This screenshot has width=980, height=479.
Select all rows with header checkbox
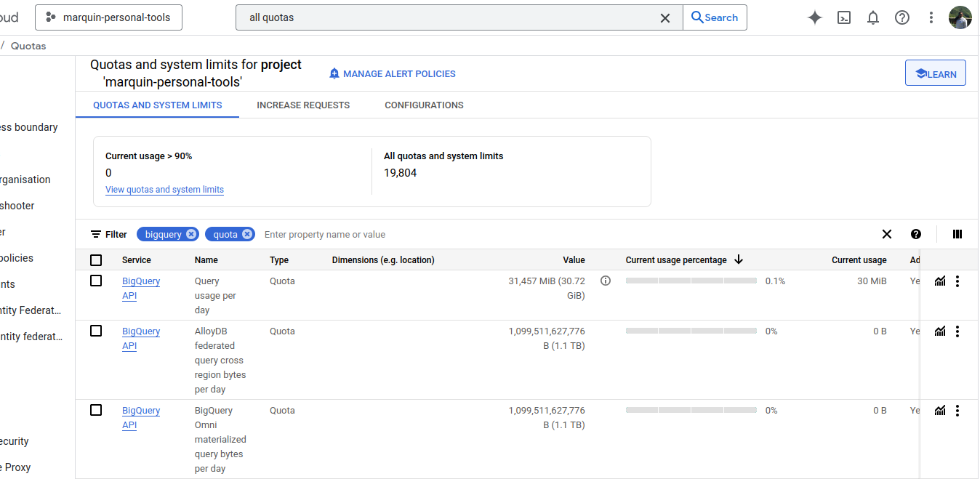(x=96, y=260)
